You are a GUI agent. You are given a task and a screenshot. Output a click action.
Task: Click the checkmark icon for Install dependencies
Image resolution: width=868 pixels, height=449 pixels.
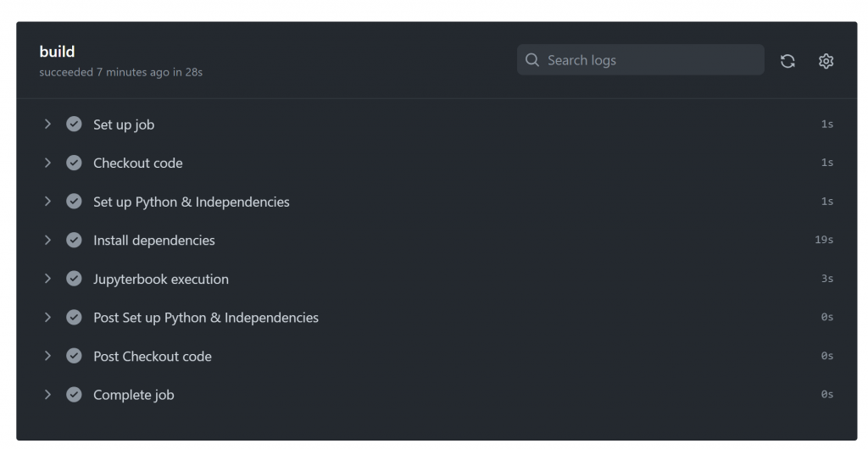click(x=74, y=241)
